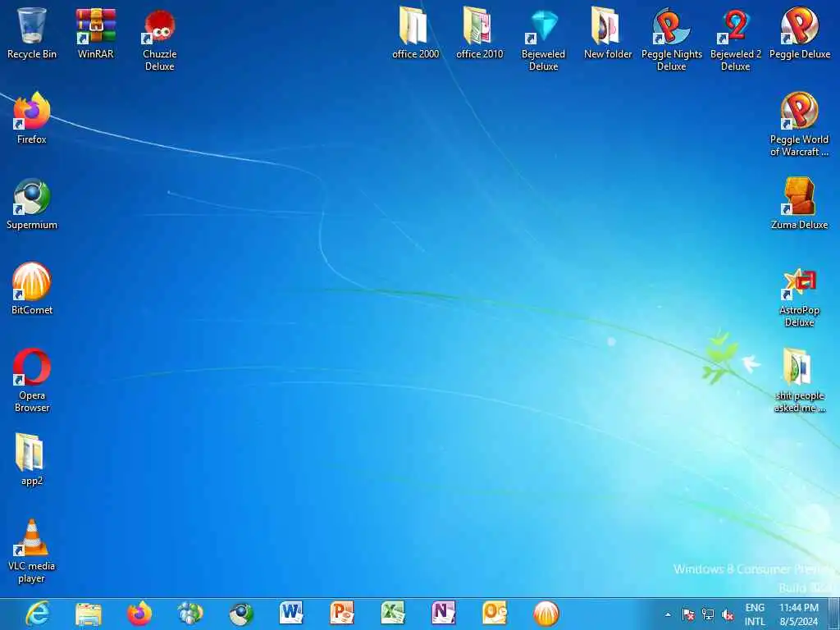This screenshot has height=630, width=840.
Task: Click Show desktop strip at taskbar end
Action: coord(834,614)
